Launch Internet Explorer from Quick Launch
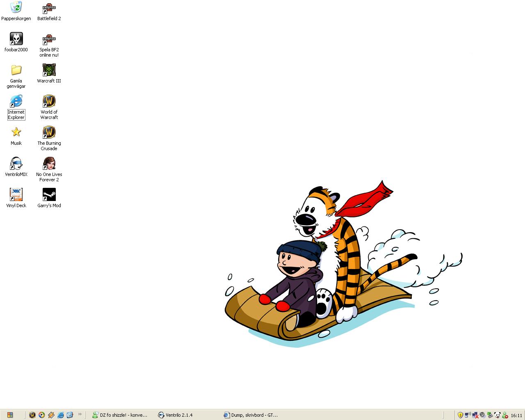The height and width of the screenshot is (420, 525). coord(60,415)
